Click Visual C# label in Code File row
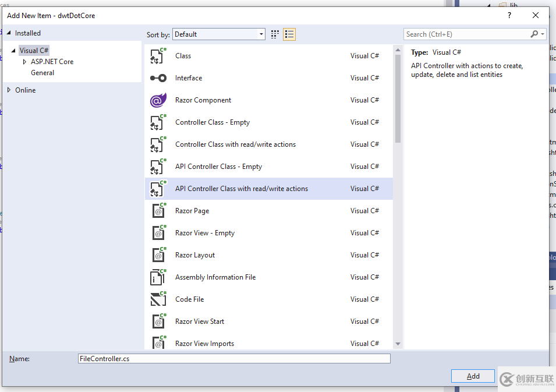This screenshot has width=556, height=392. point(364,299)
